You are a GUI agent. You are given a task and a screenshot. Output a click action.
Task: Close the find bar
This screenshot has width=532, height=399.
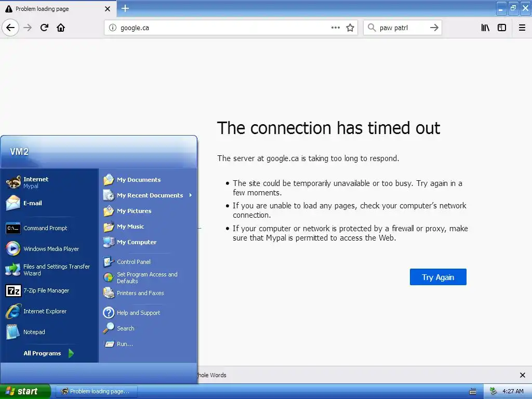(523, 375)
